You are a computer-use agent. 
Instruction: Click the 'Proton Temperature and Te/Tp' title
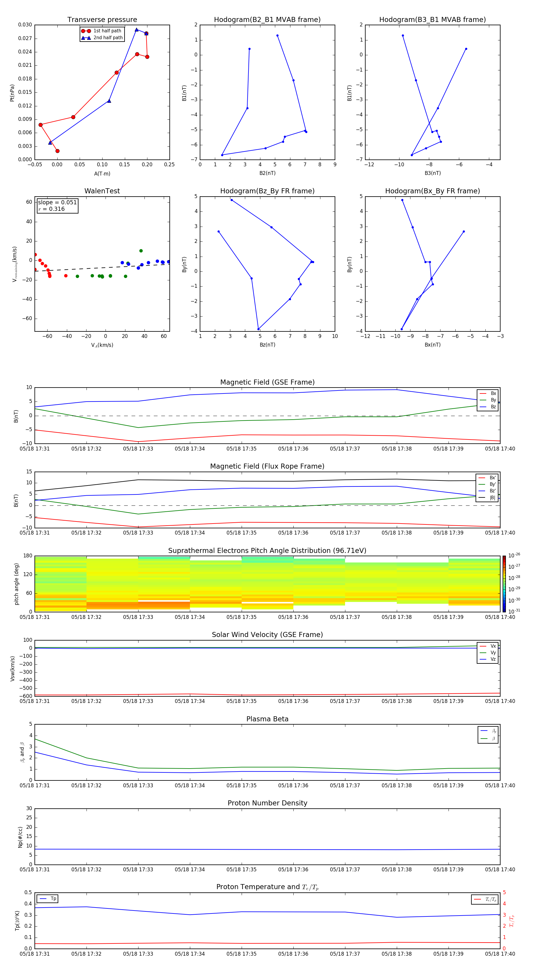267,887
